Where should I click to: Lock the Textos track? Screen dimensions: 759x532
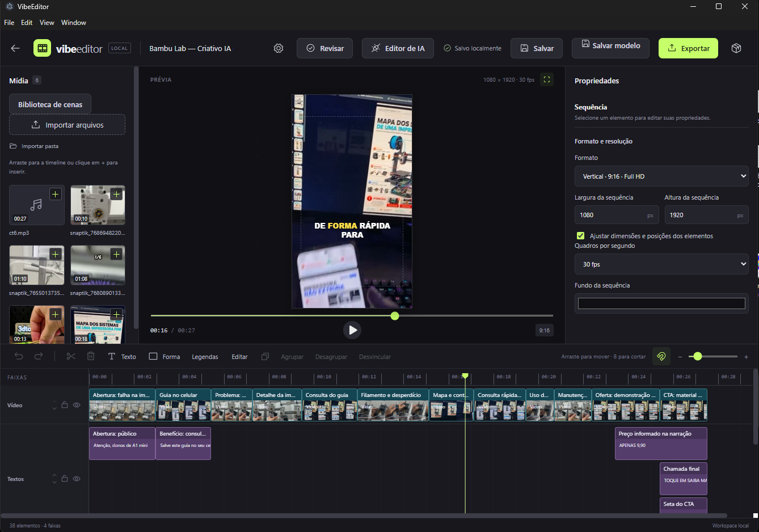[x=65, y=479]
